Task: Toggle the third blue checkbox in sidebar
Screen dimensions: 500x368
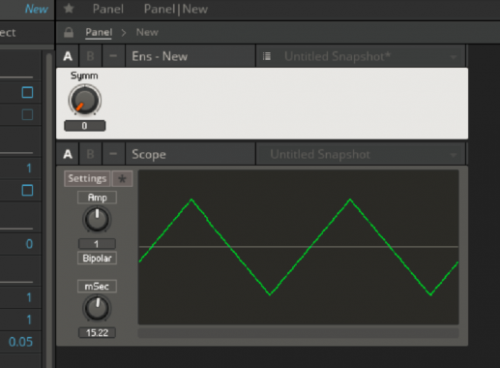Action: click(27, 190)
